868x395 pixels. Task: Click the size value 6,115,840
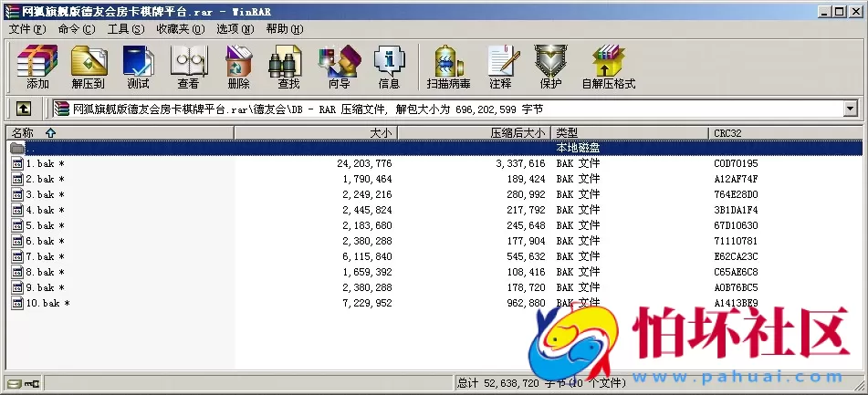[x=367, y=256]
